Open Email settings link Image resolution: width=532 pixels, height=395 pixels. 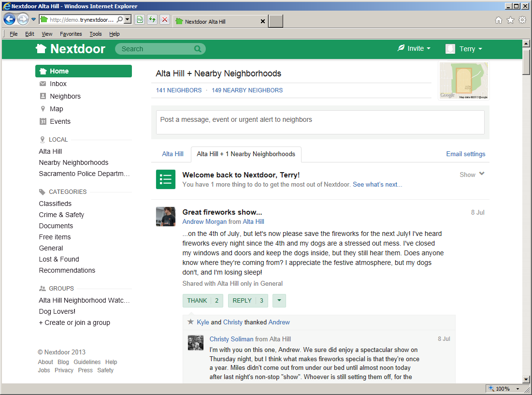(465, 154)
